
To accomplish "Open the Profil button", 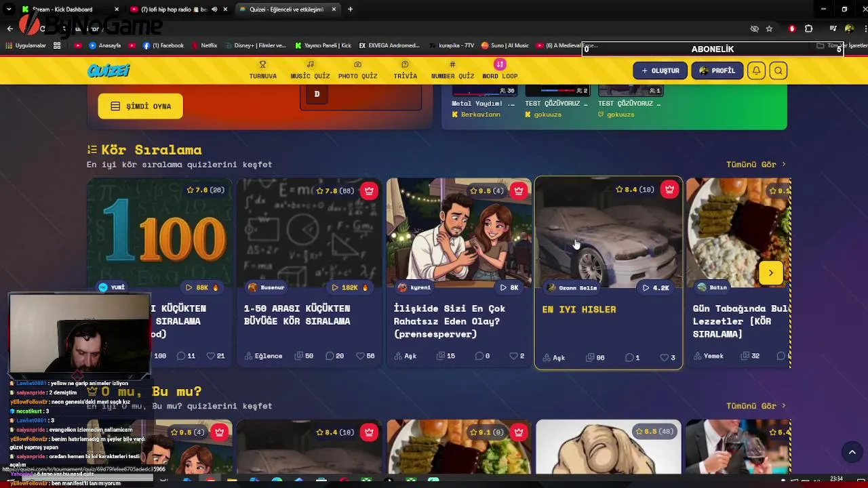I will pyautogui.click(x=717, y=70).
